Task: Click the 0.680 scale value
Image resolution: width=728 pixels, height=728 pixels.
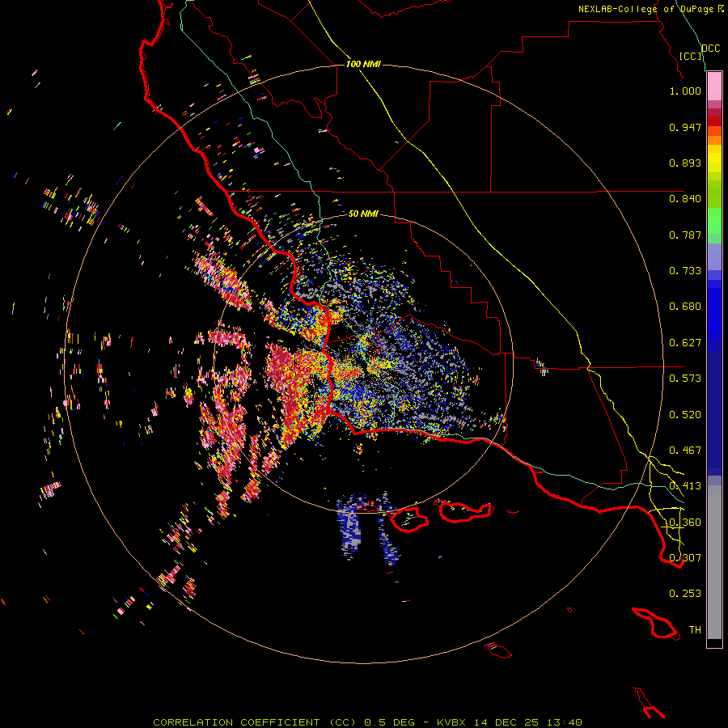Action: [685, 307]
